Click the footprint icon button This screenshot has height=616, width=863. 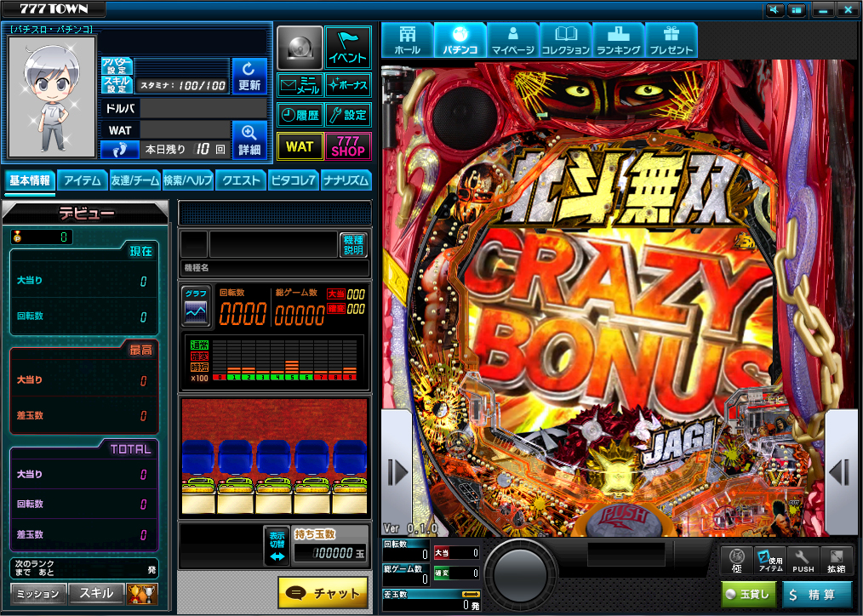(119, 149)
